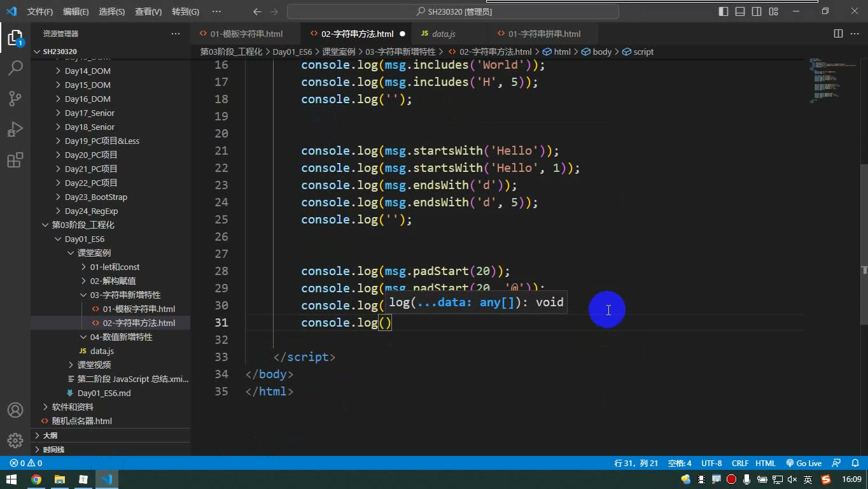The width and height of the screenshot is (868, 489).
Task: Open the Accounts icon
Action: pyautogui.click(x=15, y=410)
